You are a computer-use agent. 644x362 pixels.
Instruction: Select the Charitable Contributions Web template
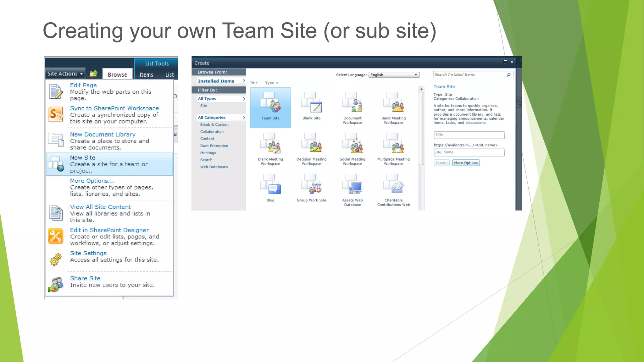393,189
